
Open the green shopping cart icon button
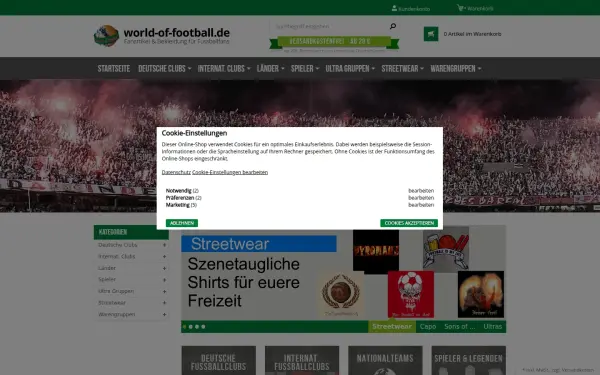pyautogui.click(x=431, y=34)
